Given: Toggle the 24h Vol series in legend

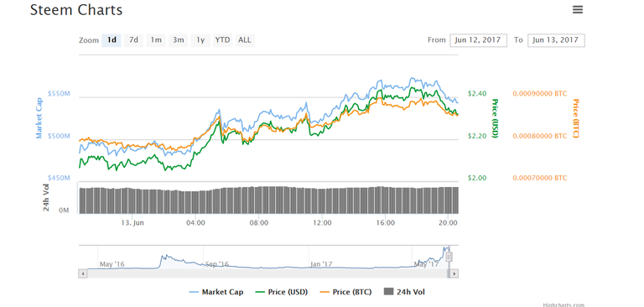Looking at the screenshot, I should [x=404, y=292].
